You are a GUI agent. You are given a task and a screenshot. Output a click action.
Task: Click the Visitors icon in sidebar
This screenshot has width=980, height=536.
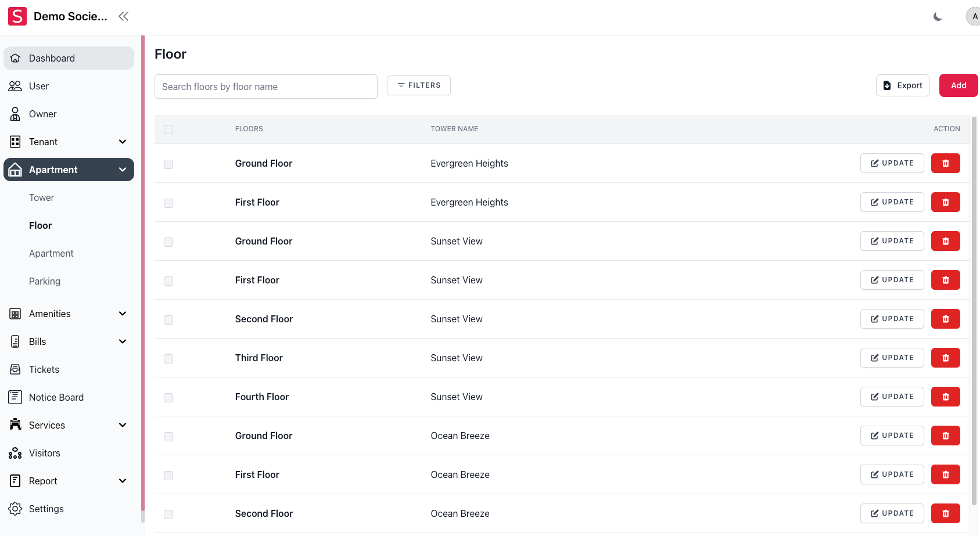pos(15,453)
